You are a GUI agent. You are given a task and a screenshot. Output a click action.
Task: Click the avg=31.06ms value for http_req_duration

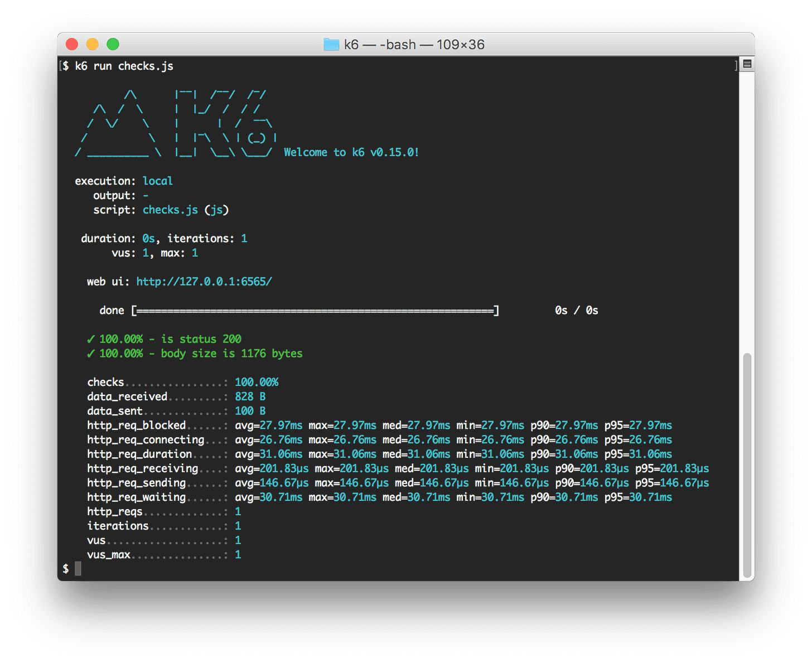click(269, 454)
